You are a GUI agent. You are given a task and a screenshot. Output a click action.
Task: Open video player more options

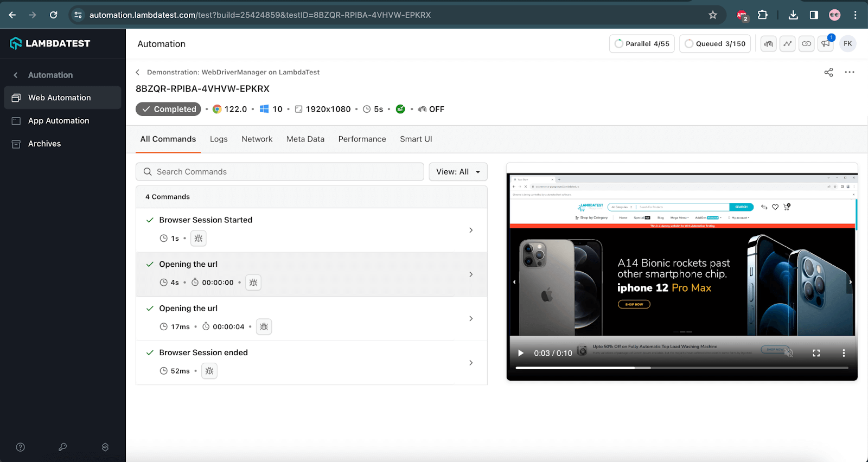click(x=844, y=353)
